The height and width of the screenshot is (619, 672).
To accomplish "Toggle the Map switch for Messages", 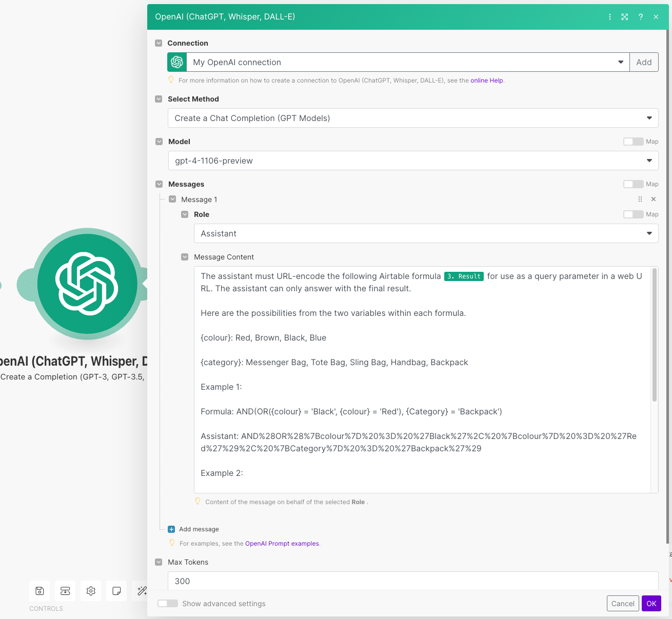I will click(633, 184).
